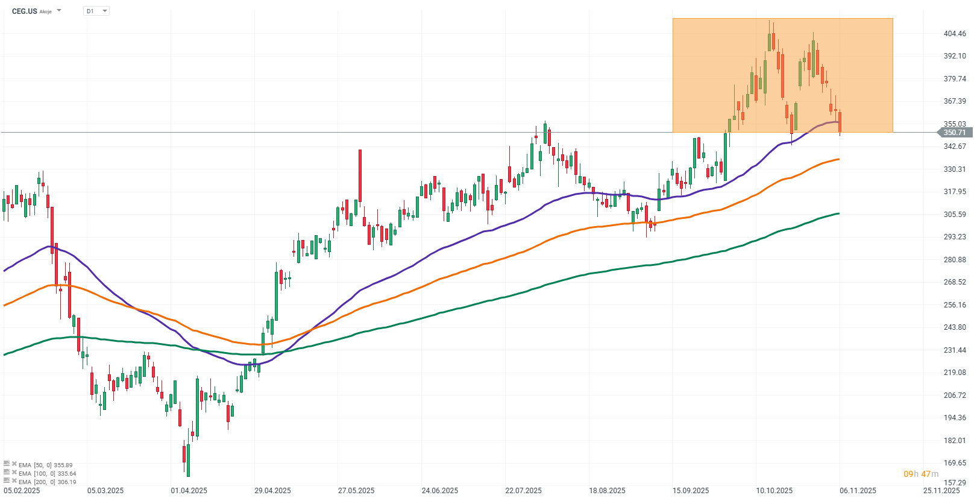Image resolution: width=980 pixels, height=501 pixels.
Task: Click the candle countdown timer 09h 47m
Action: pyautogui.click(x=921, y=474)
